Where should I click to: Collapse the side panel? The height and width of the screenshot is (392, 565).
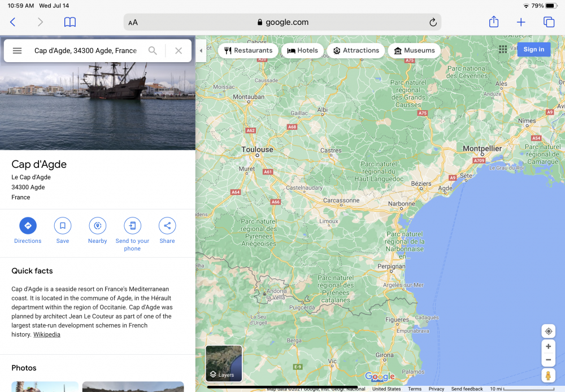(x=201, y=51)
